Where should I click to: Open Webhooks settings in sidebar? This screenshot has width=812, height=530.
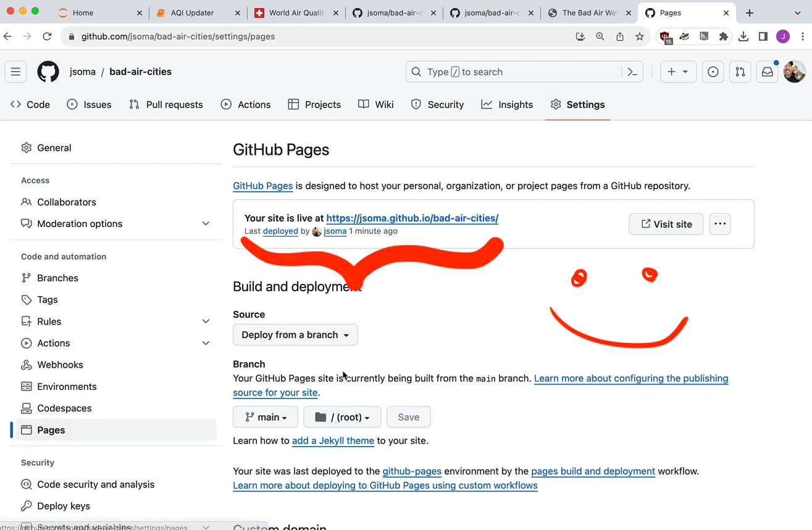[116, 365]
